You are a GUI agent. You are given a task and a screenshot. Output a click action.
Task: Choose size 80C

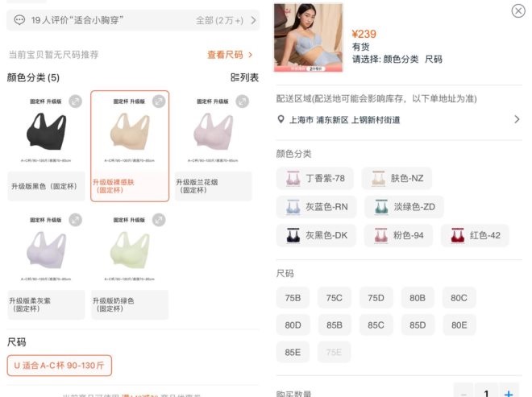tap(459, 298)
